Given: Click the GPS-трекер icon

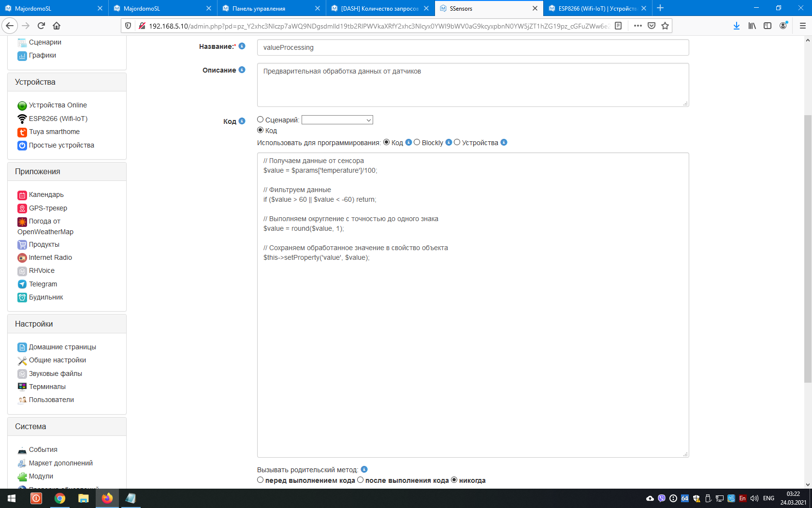Looking at the screenshot, I should point(22,209).
